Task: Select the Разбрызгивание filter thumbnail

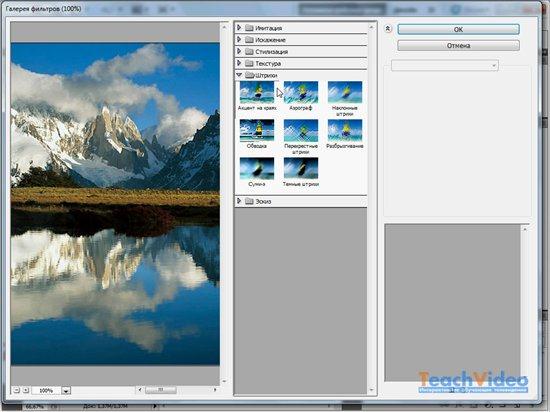Action: 344,130
